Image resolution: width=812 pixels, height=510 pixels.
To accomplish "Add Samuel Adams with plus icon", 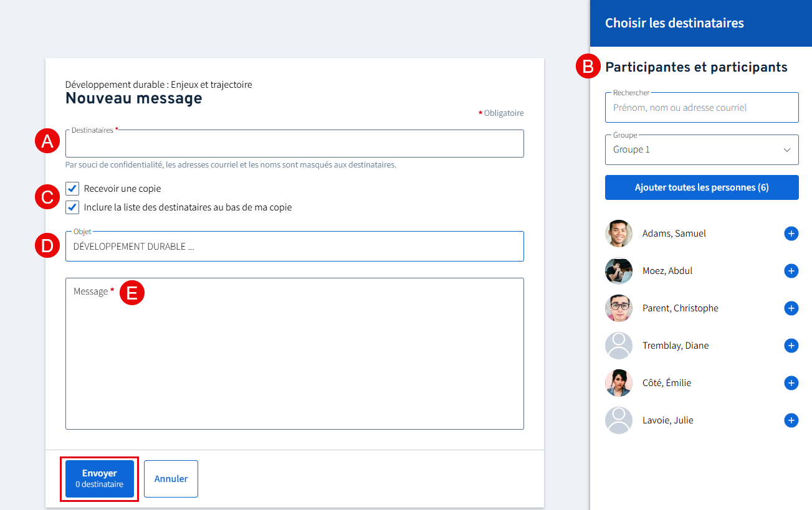I will coord(791,234).
